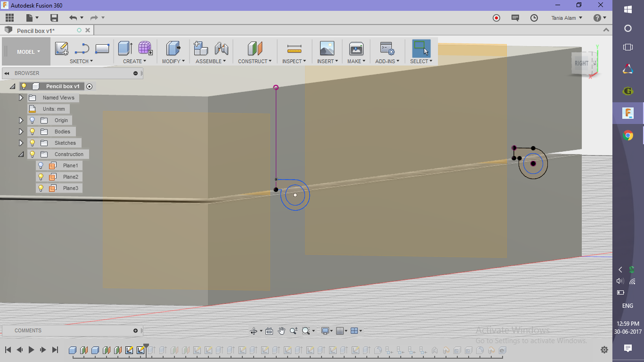Toggle Plane2 visibility lightbulb
This screenshot has width=644, height=362.
point(41,177)
